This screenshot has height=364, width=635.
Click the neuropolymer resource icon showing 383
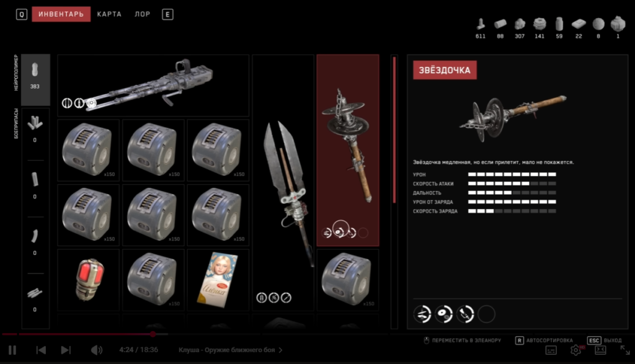point(35,80)
